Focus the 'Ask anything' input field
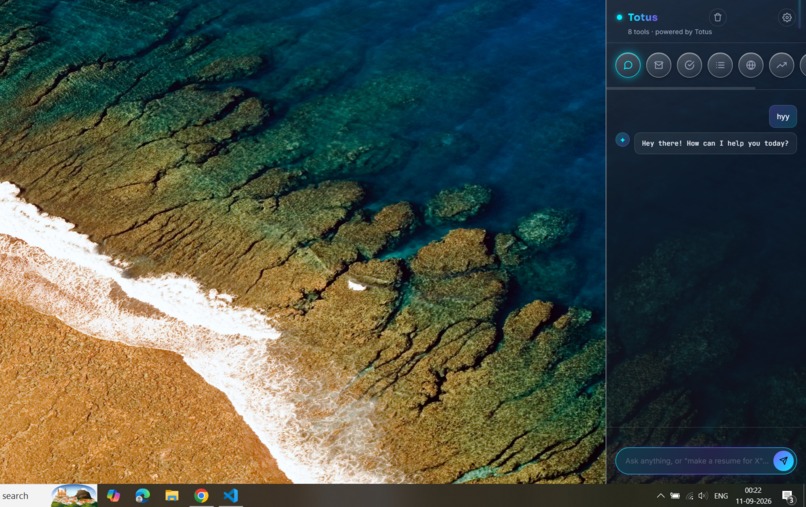This screenshot has height=507, width=806. (696, 461)
